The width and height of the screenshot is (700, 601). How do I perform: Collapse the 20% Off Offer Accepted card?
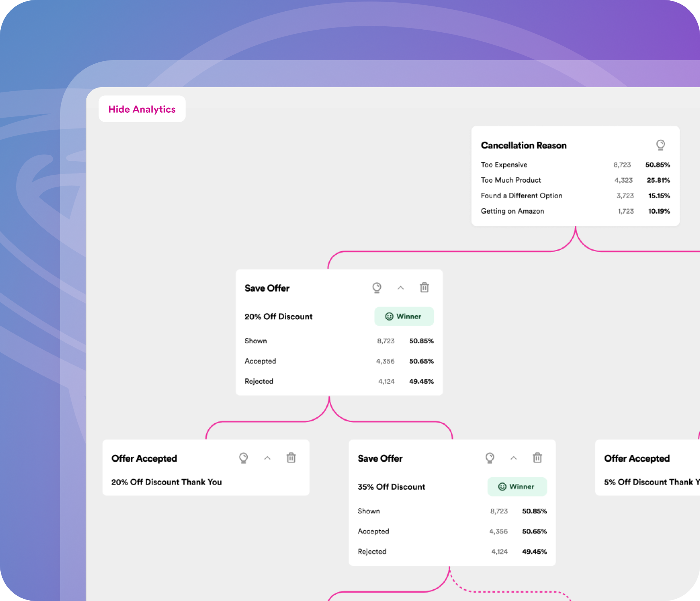267,458
